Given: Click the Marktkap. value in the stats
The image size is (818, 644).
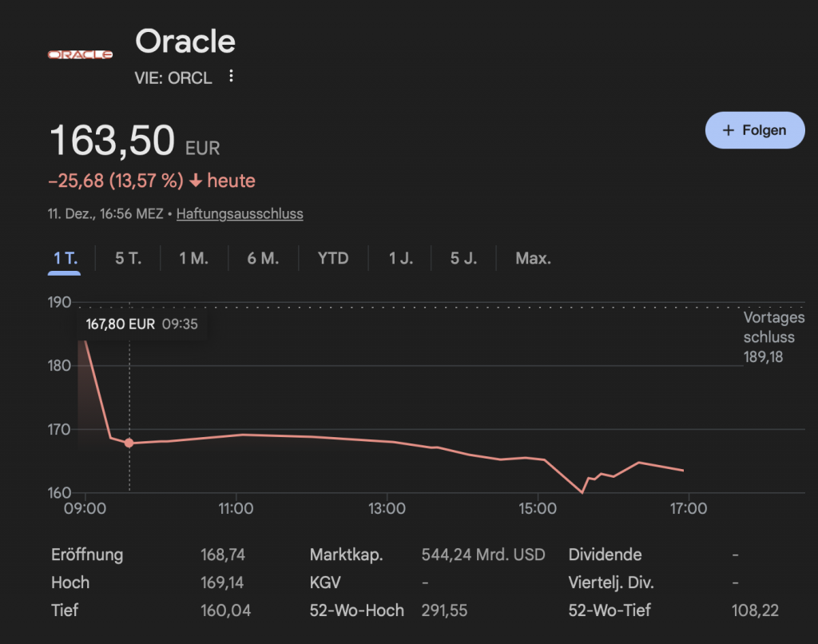Looking at the screenshot, I should click(x=483, y=554).
